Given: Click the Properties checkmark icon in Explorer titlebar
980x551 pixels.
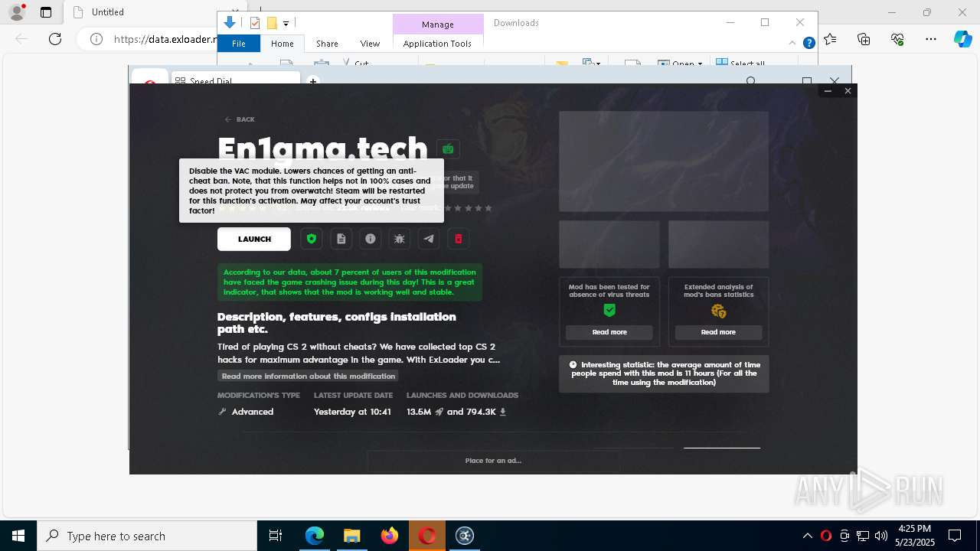Looking at the screenshot, I should click(x=255, y=23).
